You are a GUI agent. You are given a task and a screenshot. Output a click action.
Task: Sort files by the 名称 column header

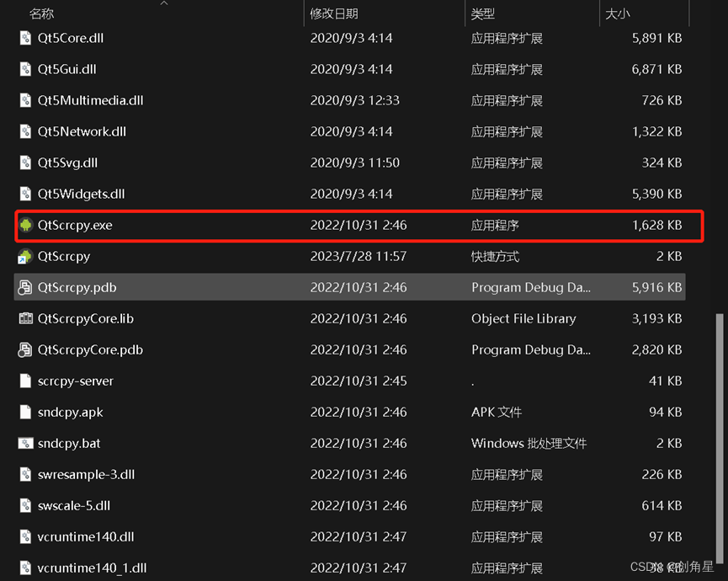point(41,14)
